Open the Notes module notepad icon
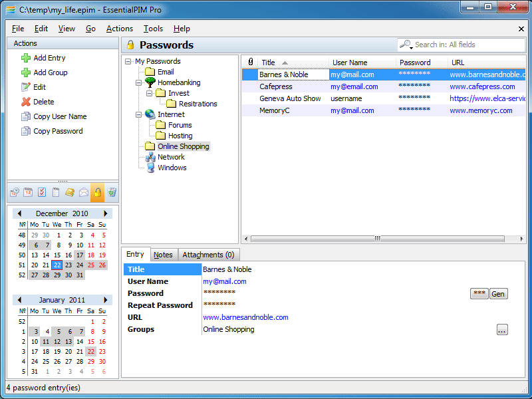The width and height of the screenshot is (532, 399). tap(56, 193)
